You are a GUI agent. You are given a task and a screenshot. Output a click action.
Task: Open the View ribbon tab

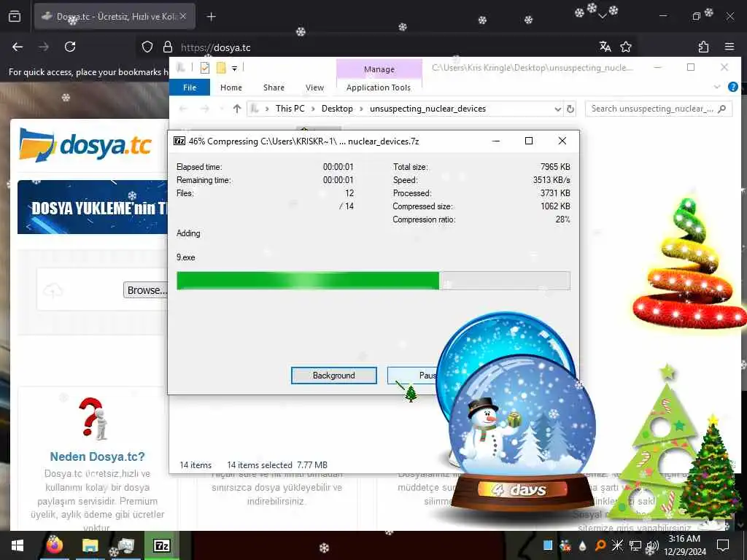pyautogui.click(x=314, y=87)
